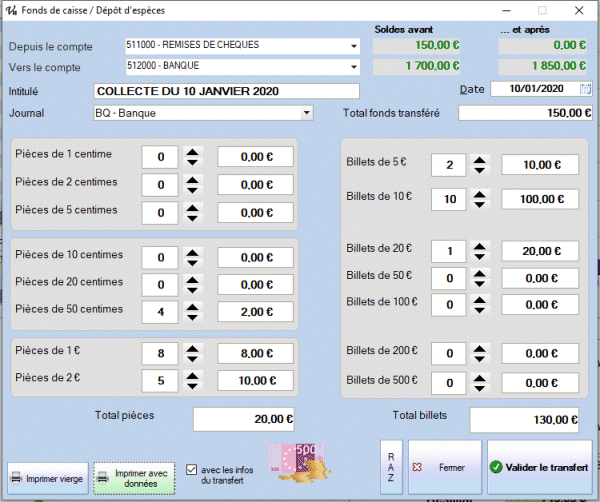Increase the Pièces de 1 centime count
The width and height of the screenshot is (600, 502).
click(193, 151)
